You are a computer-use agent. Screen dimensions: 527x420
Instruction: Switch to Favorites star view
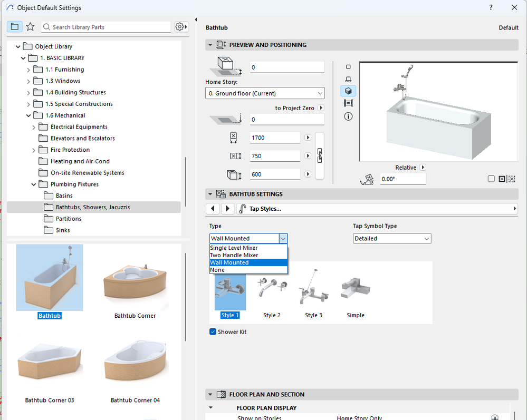pos(30,27)
